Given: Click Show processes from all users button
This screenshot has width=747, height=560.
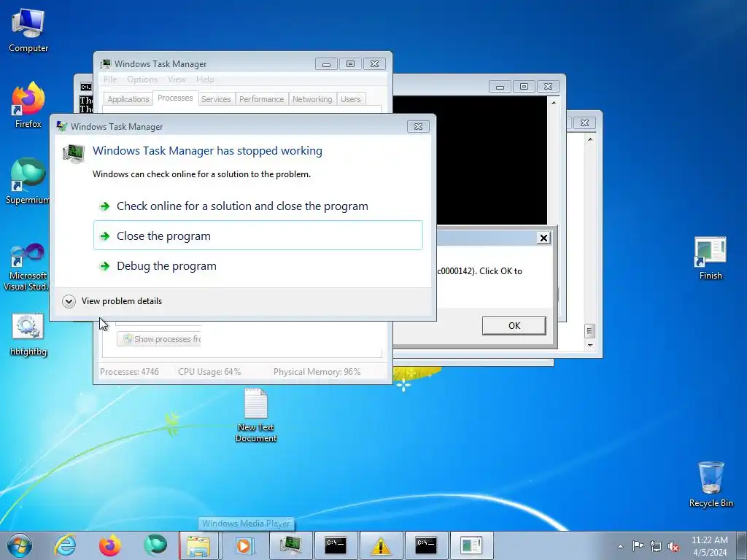Looking at the screenshot, I should [159, 339].
